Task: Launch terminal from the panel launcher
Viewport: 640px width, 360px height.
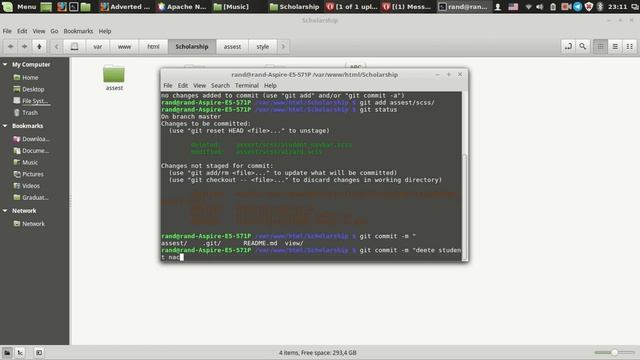Action: click(x=73, y=7)
